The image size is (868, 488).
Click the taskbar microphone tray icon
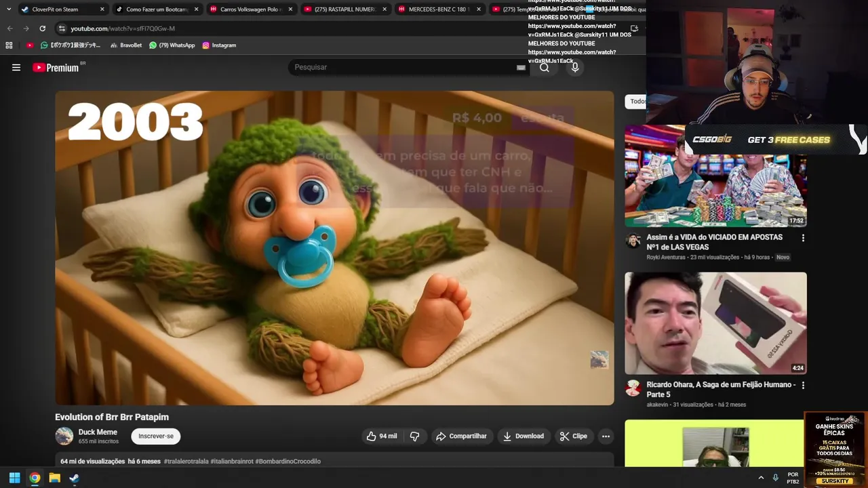point(776,478)
